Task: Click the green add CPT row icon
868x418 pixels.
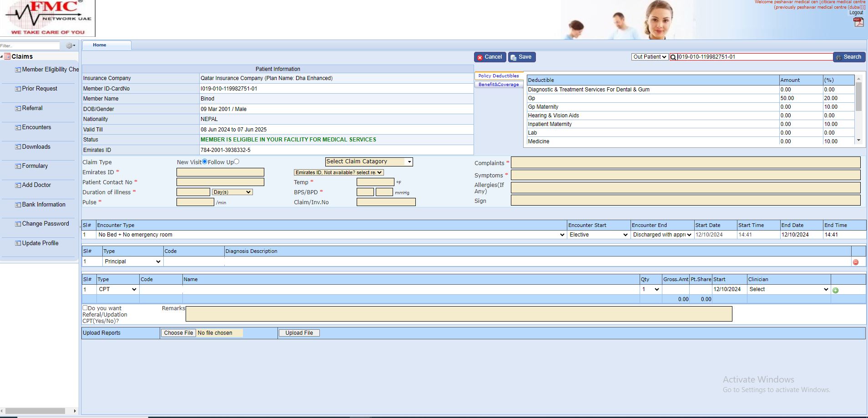Action: [x=835, y=290]
